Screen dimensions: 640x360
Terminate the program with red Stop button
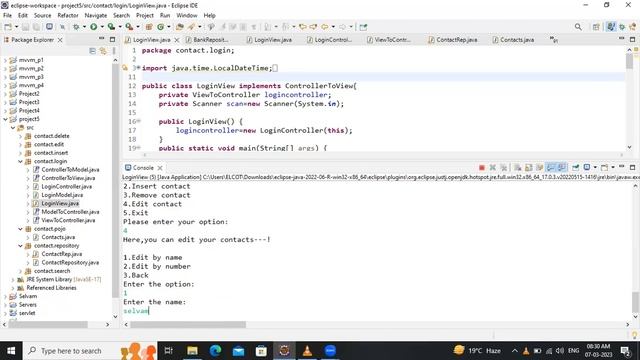(x=482, y=168)
